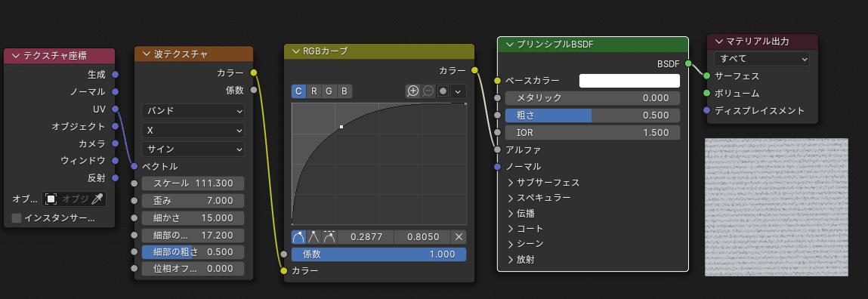Open the バンド wave type dropdown
This screenshot has height=299, width=868.
click(193, 111)
